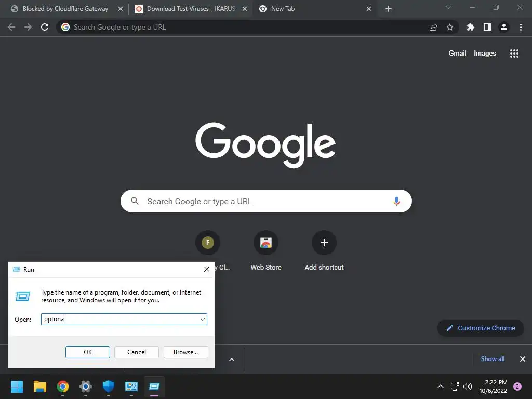Viewport: 532px width, 399px height.
Task: Click Show all downloads
Action: 493,359
